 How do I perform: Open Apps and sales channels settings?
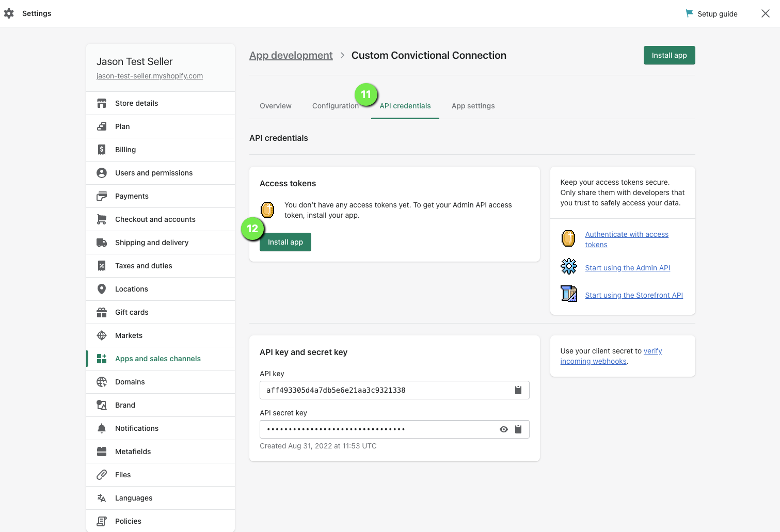(161, 359)
